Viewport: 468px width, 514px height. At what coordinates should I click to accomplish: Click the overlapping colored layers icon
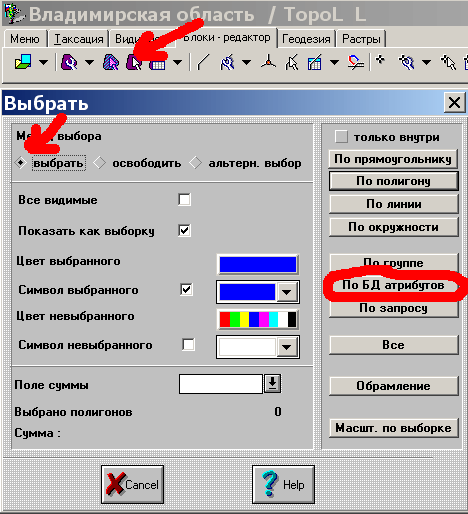click(23, 62)
